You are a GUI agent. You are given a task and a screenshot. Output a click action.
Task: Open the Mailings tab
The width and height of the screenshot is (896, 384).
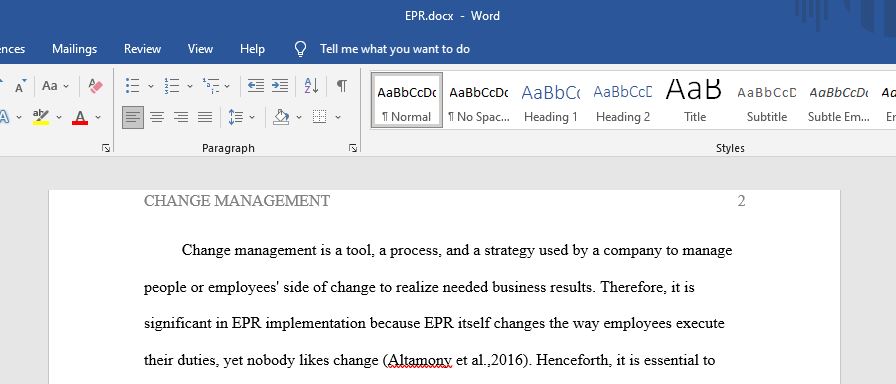point(74,49)
